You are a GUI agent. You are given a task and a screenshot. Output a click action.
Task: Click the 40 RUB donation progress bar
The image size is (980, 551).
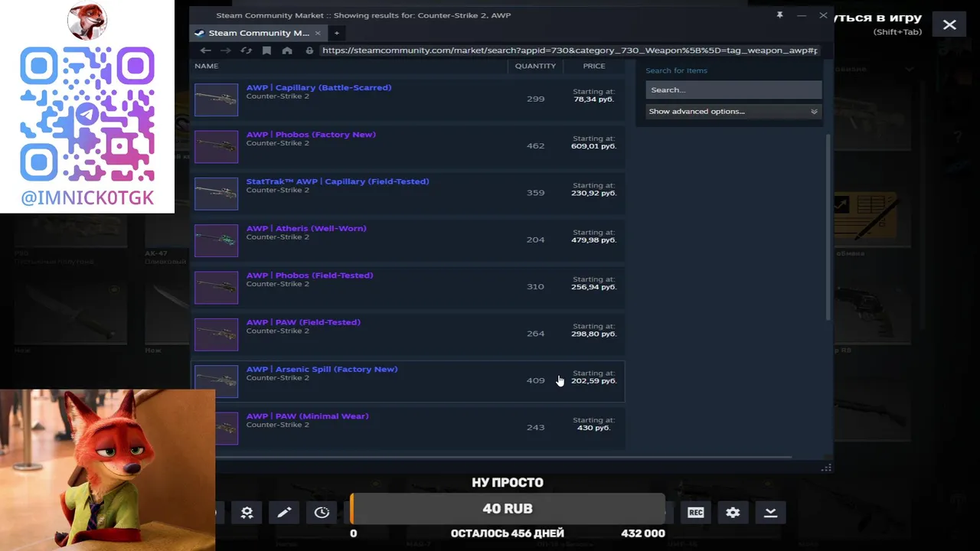[x=508, y=509]
